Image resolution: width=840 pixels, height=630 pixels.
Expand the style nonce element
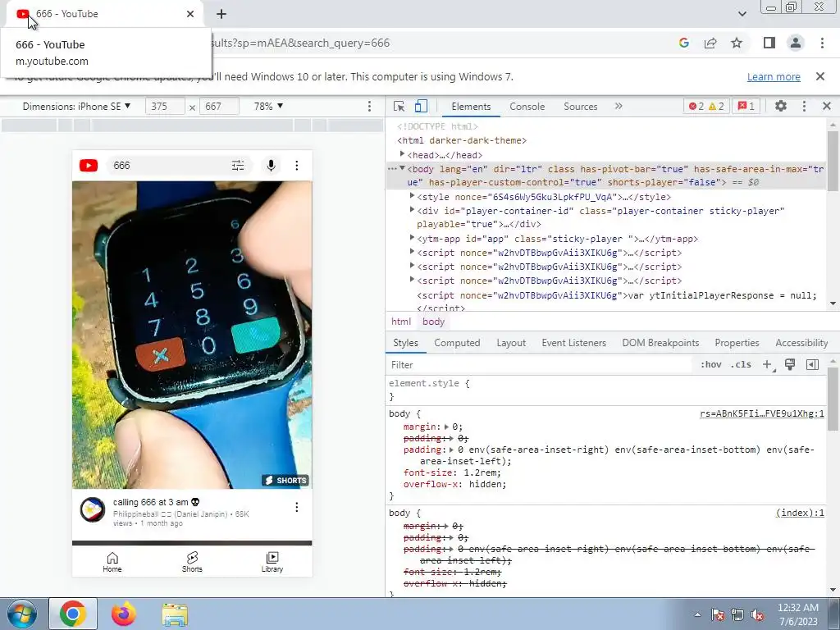point(412,196)
